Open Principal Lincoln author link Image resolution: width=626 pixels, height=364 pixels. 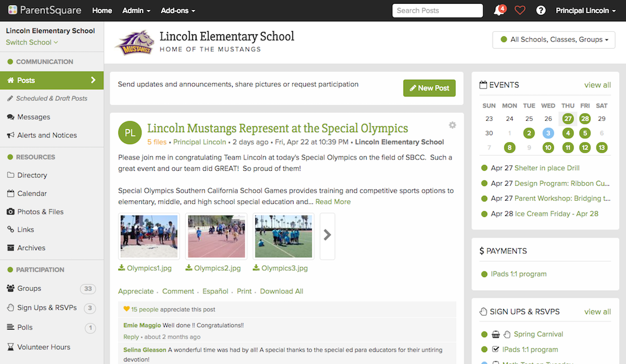199,142
